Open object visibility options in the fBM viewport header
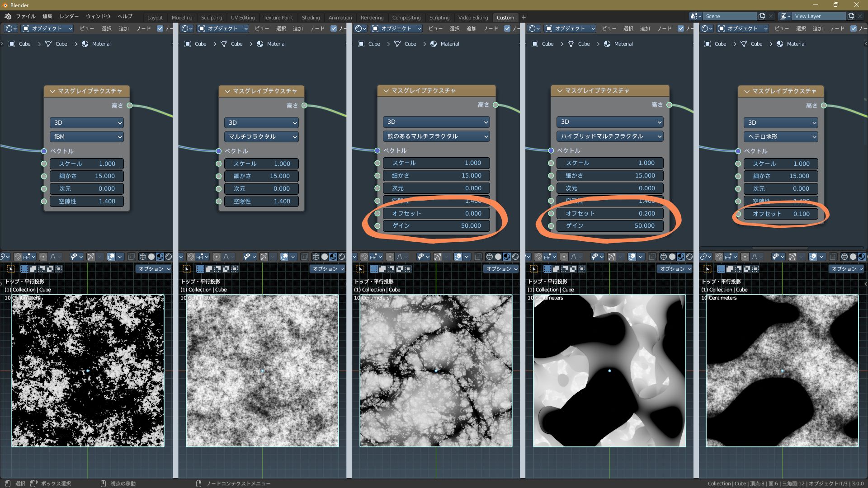Screen dimensions: 868x488 pyautogui.click(x=76, y=257)
